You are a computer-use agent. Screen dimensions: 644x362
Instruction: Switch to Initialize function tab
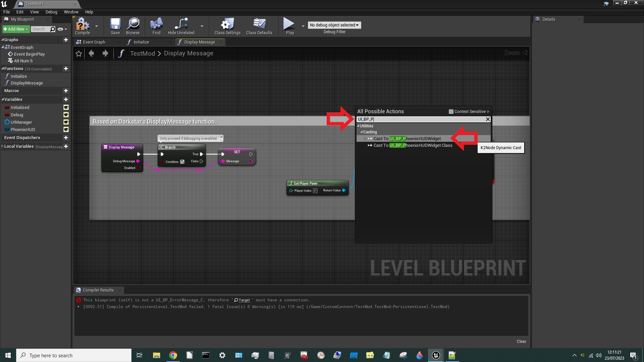coord(141,42)
